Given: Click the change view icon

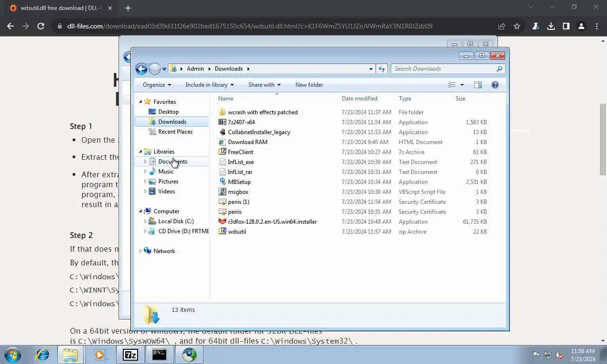Looking at the screenshot, I should pyautogui.click(x=452, y=85).
